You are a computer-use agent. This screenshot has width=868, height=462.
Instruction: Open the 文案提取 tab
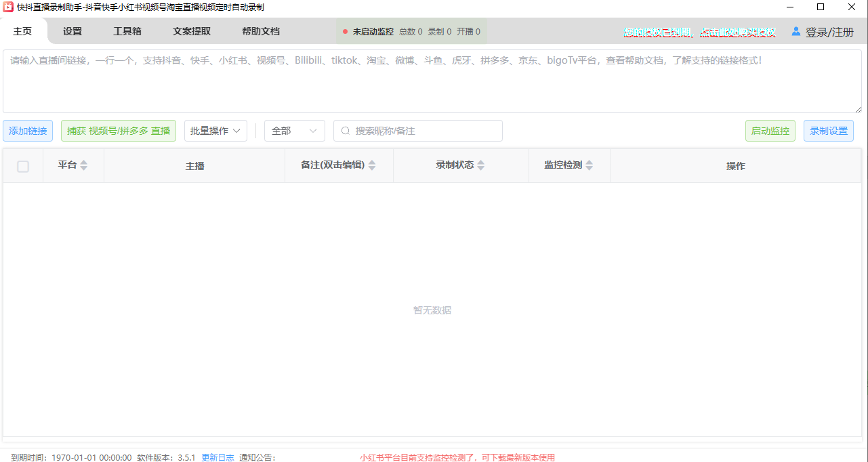point(192,31)
